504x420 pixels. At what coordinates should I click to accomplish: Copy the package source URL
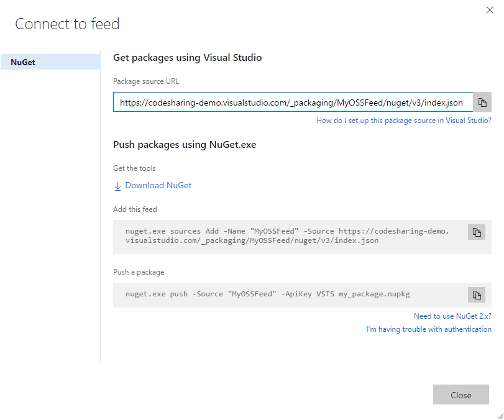pos(482,102)
